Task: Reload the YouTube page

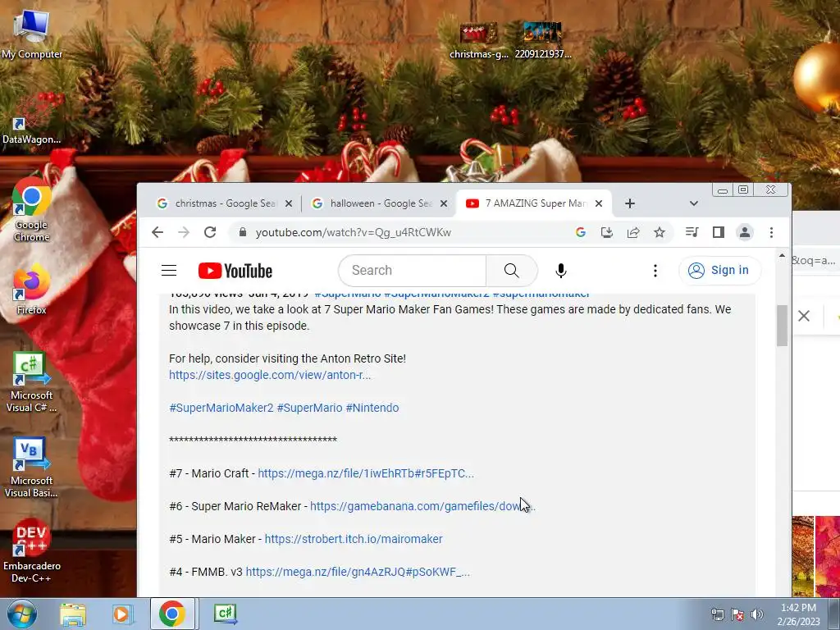Action: click(x=210, y=232)
